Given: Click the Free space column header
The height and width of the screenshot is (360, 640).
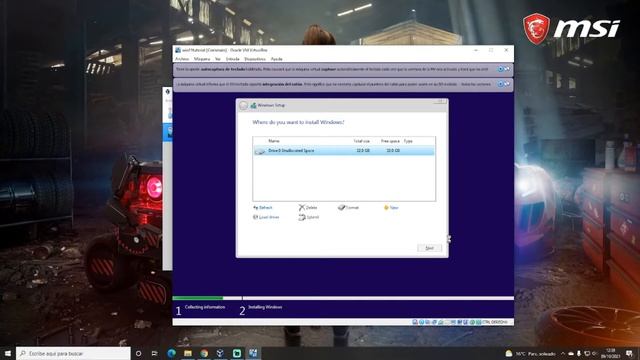Looking at the screenshot, I should 390,141.
